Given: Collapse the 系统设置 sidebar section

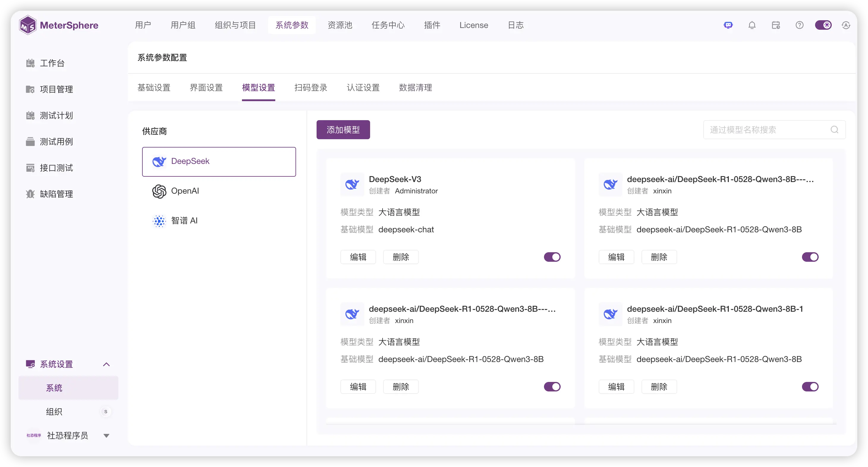Looking at the screenshot, I should (x=106, y=364).
